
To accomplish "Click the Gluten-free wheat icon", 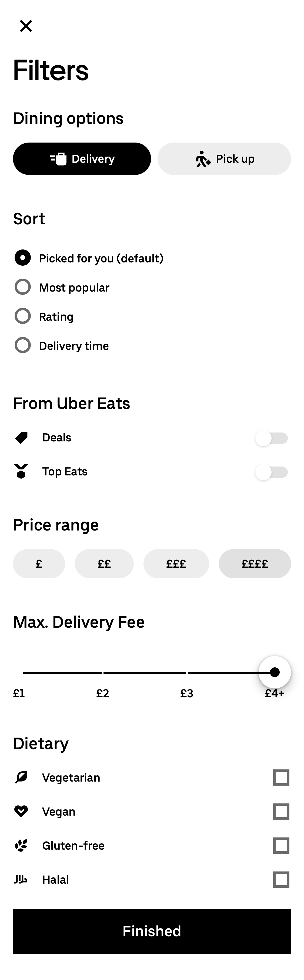I will 22,845.
